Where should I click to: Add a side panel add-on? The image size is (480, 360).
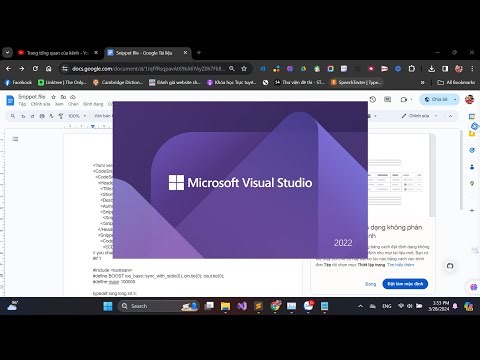(x=472, y=211)
